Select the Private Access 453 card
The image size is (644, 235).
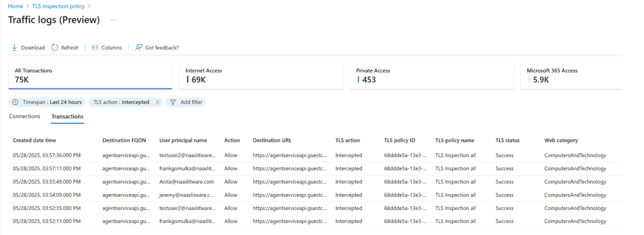(x=431, y=76)
